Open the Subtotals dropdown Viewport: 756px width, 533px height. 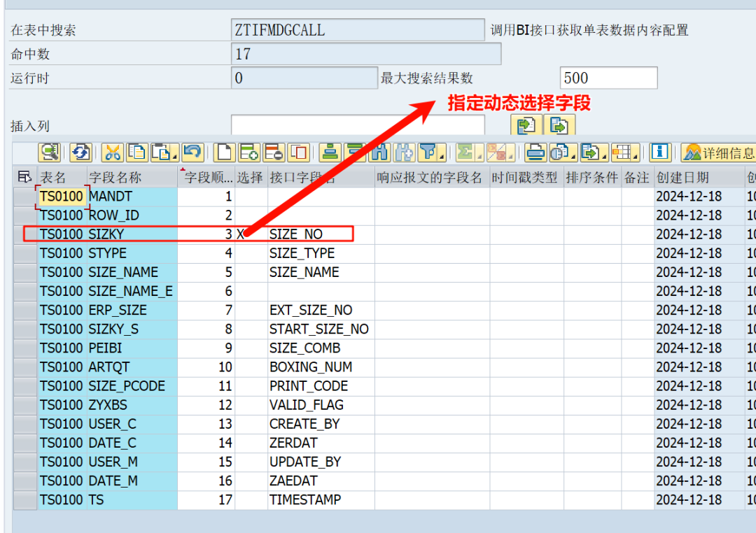click(x=500, y=152)
